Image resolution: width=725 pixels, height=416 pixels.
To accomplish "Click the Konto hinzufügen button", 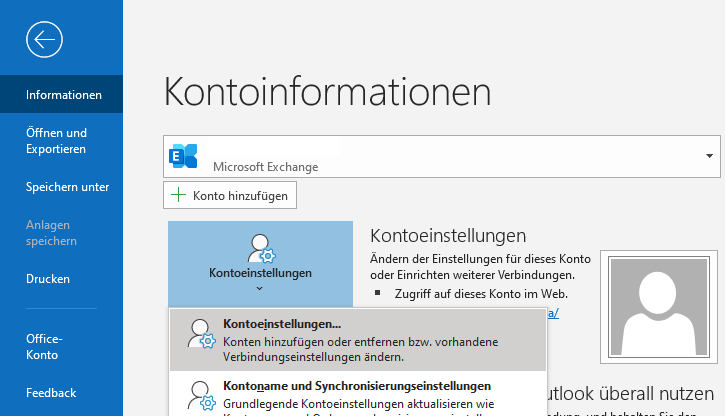I will (230, 195).
